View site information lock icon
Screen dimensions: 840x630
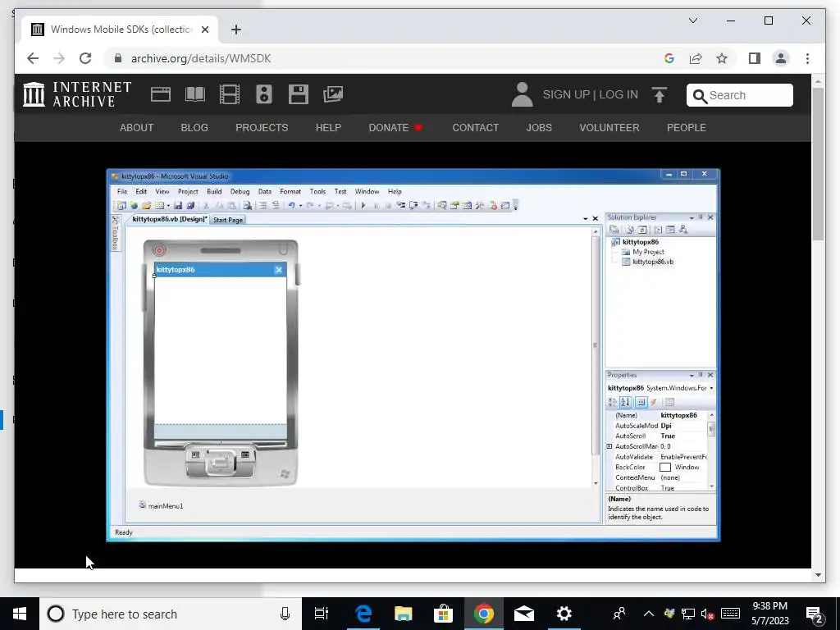118,58
